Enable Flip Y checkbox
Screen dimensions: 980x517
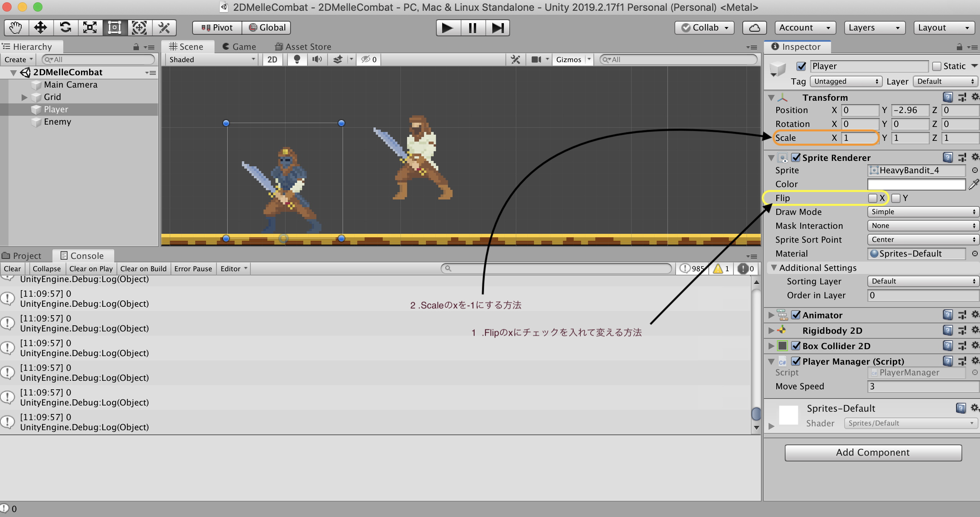(x=896, y=198)
